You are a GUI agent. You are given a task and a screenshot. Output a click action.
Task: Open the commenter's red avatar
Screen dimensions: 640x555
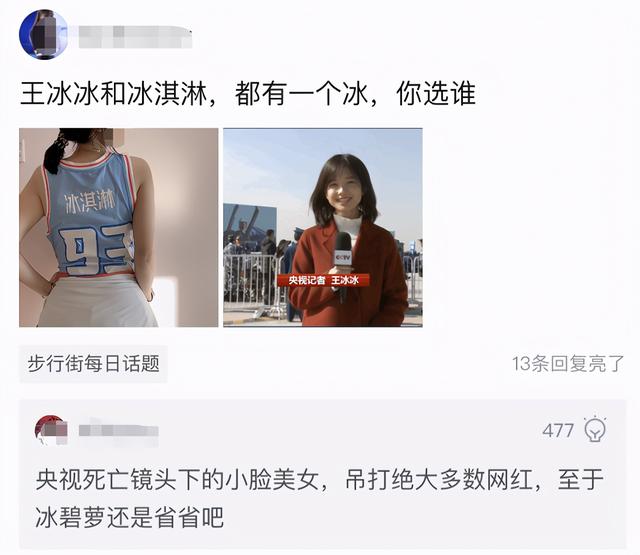(51, 430)
